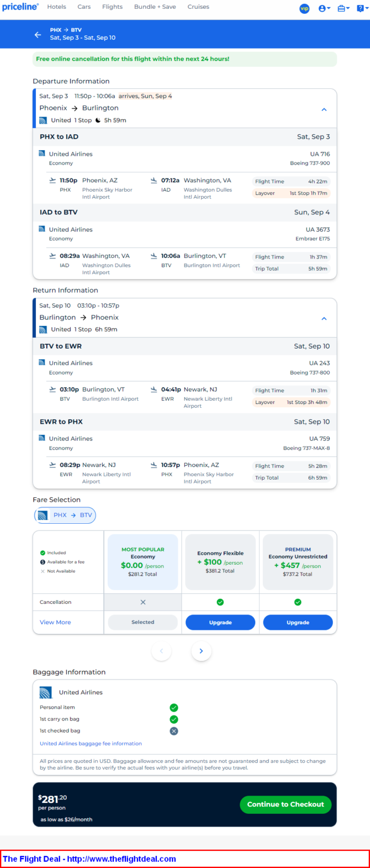Click the overnight moon icon

[x=98, y=120]
